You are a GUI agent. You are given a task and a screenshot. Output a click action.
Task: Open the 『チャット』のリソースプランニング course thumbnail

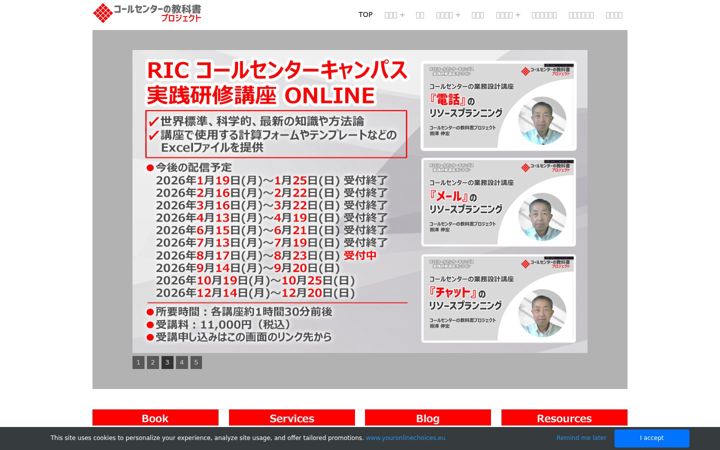click(x=499, y=299)
